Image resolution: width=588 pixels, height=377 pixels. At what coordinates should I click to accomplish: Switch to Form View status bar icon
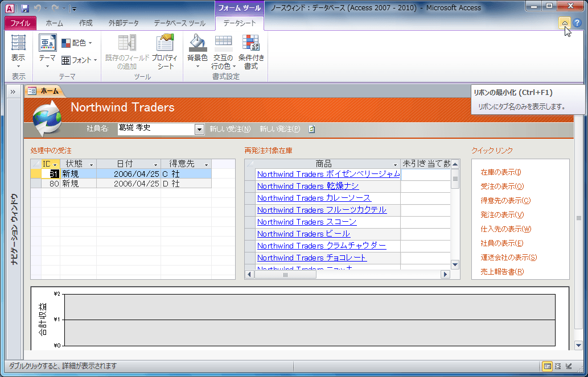548,366
